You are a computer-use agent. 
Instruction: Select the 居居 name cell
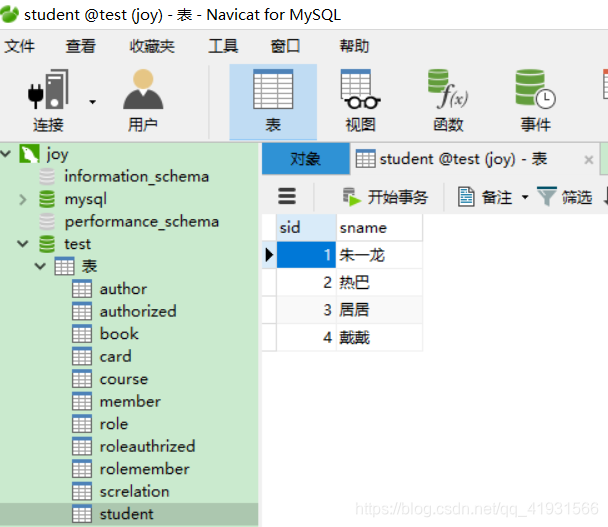coord(379,310)
